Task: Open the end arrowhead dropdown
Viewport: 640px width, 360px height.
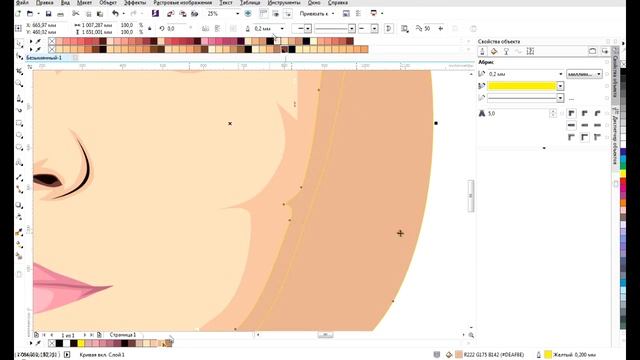Action: (x=374, y=29)
